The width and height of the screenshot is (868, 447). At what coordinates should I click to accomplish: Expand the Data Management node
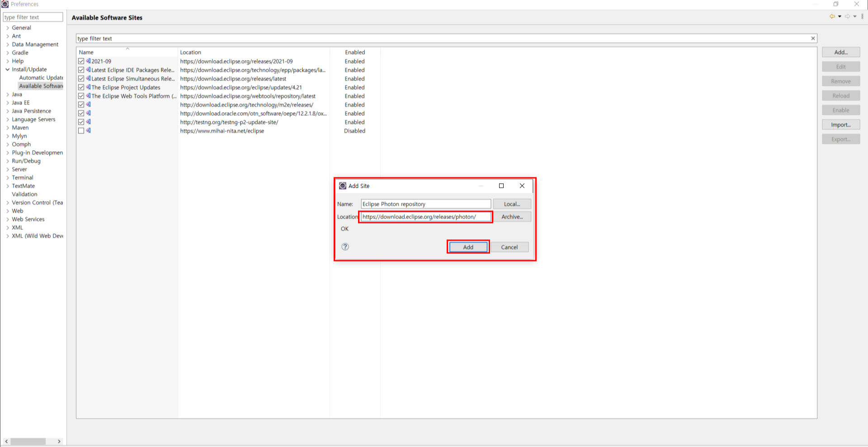click(x=8, y=44)
